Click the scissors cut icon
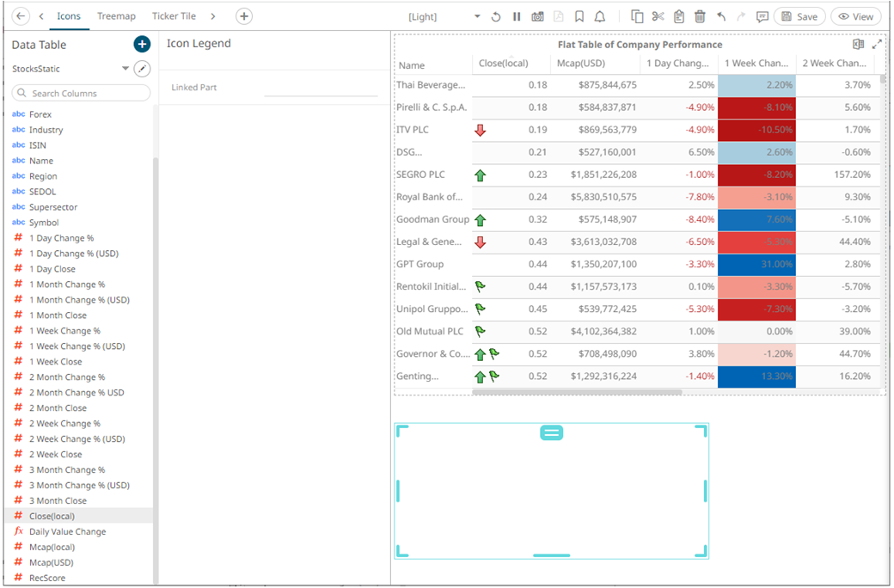Screen dimensions: 894x588 658,16
